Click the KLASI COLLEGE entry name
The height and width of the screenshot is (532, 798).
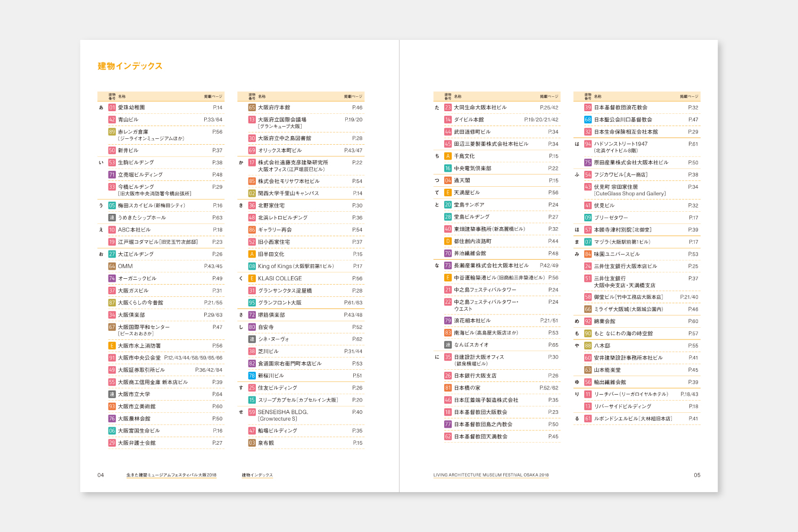tap(280, 278)
